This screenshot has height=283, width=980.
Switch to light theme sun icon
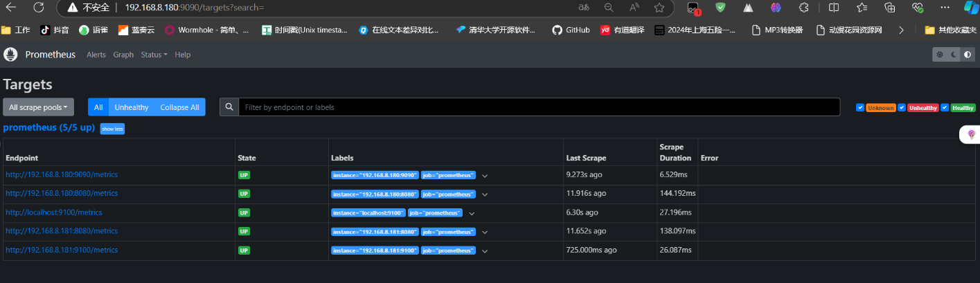click(940, 55)
